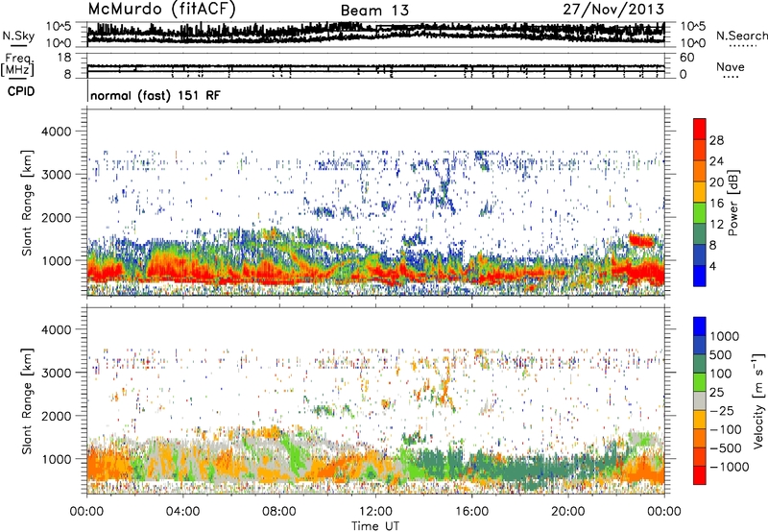The image size is (768, 532).
Task: Click the 18 label on frequency axis
Action: [x=64, y=58]
